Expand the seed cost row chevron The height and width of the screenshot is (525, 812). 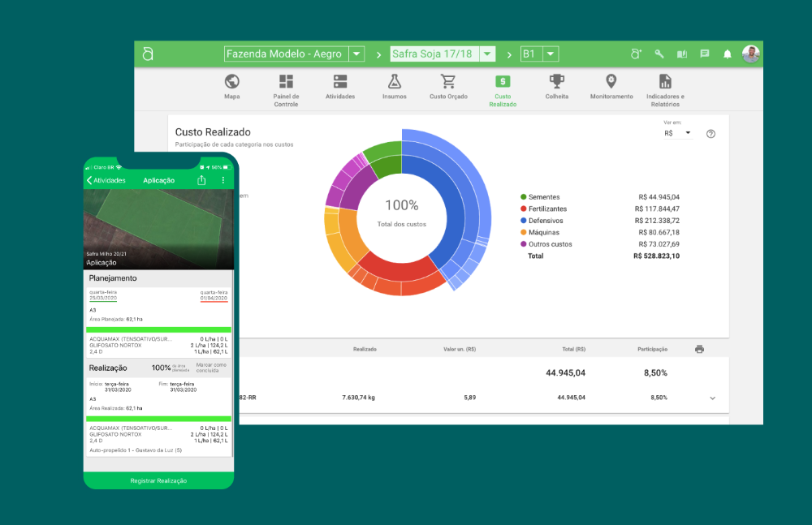pos(713,398)
